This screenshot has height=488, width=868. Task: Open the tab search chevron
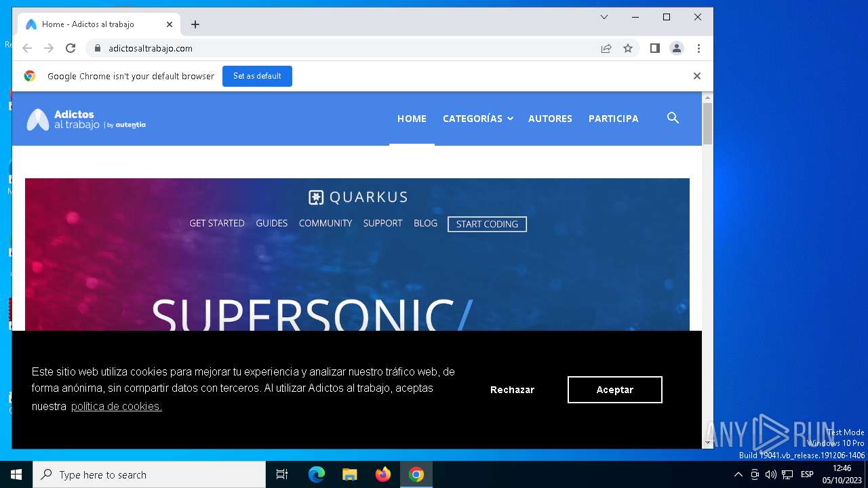pyautogui.click(x=604, y=17)
